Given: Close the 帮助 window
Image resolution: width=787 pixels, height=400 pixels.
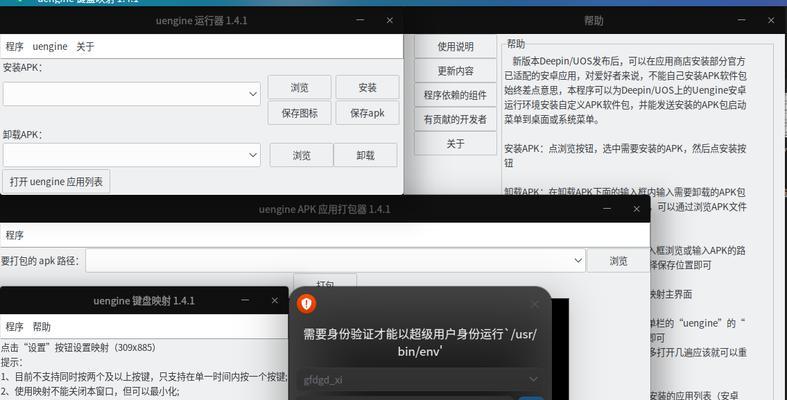Looking at the screenshot, I should coord(771,20).
